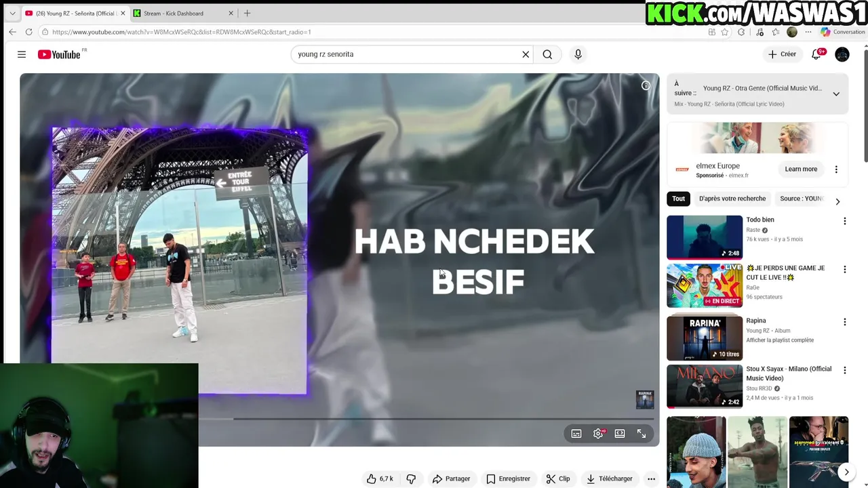868x488 pixels.
Task: Open the notifications bell
Action: (x=816, y=54)
